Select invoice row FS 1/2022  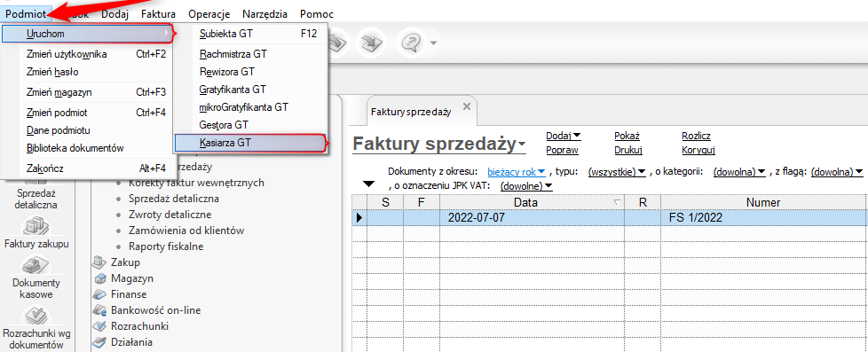point(610,218)
